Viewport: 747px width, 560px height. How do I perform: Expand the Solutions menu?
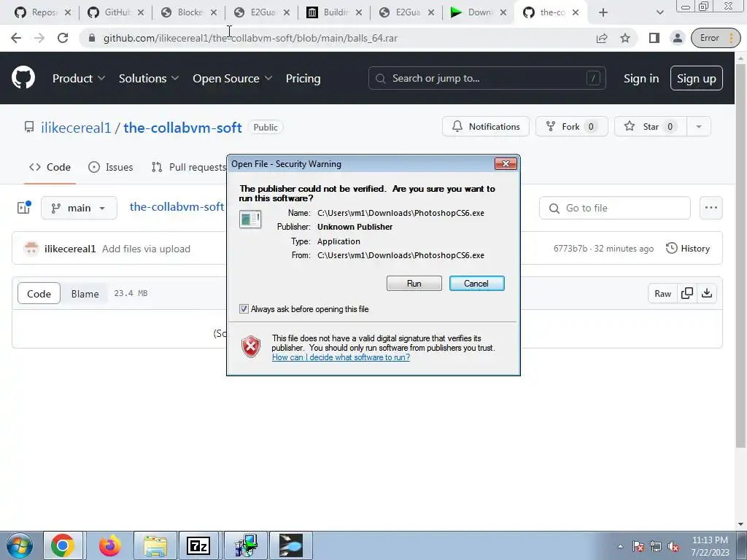click(x=149, y=79)
